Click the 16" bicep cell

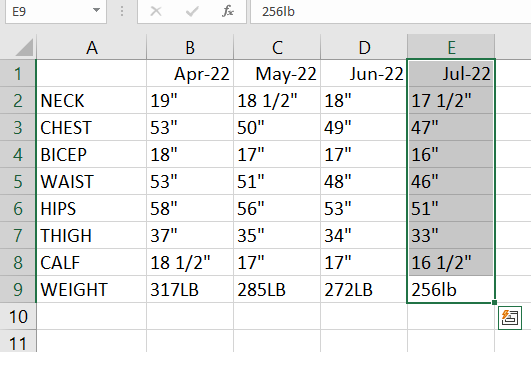coord(451,154)
